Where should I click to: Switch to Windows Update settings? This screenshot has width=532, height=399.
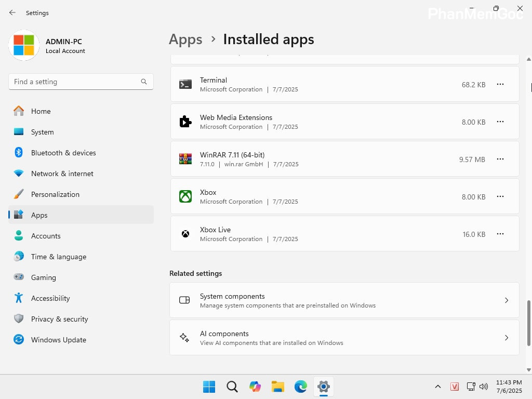(59, 340)
